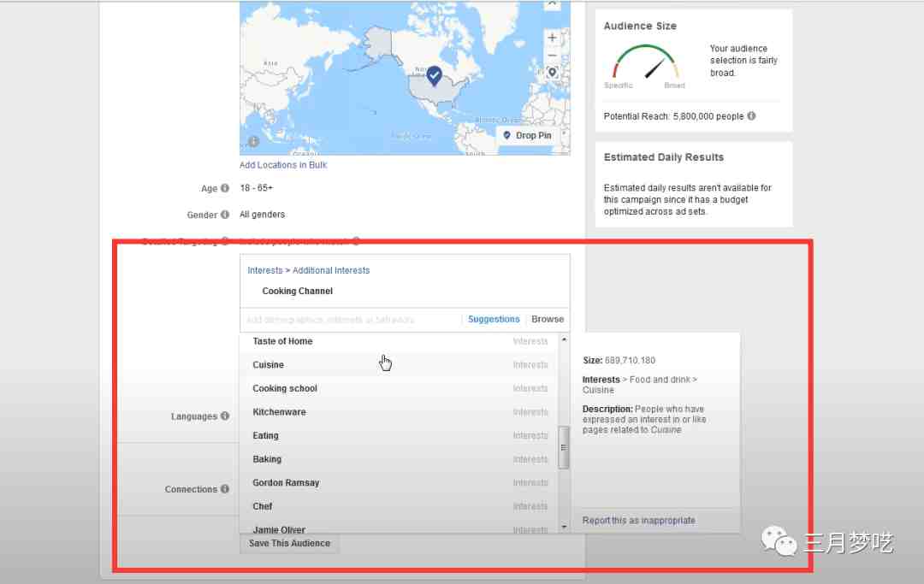924x584 pixels.
Task: Click the info icon next to Connections
Action: pyautogui.click(x=224, y=488)
